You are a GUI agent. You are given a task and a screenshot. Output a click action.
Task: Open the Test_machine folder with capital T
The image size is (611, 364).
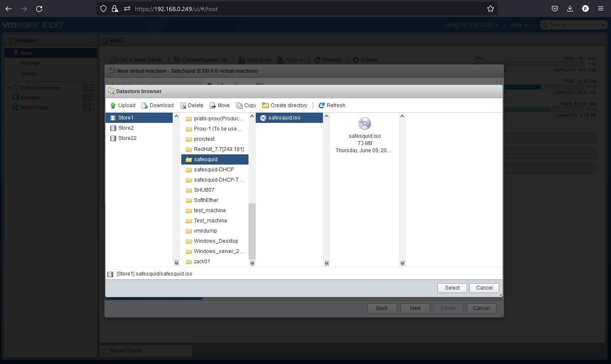pyautogui.click(x=215, y=221)
